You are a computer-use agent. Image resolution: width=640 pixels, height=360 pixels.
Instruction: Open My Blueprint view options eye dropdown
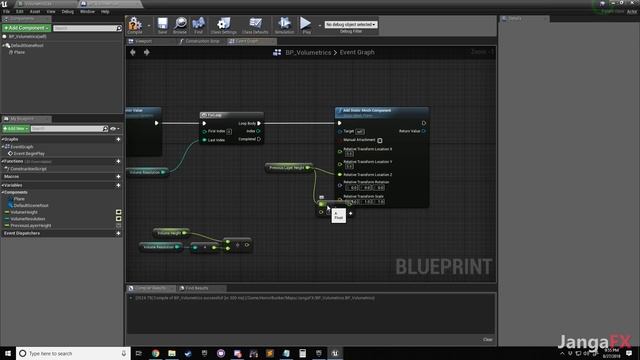pos(115,129)
